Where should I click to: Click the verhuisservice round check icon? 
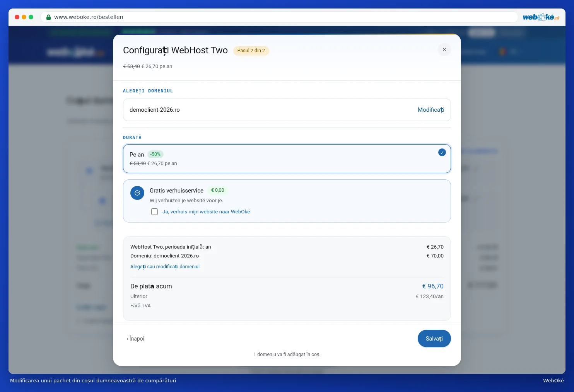(x=137, y=193)
